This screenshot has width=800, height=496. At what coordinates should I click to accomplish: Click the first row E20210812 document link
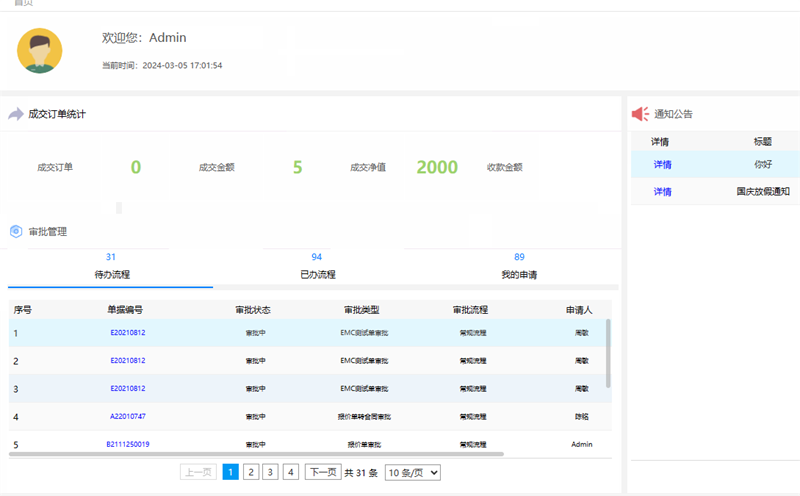127,333
